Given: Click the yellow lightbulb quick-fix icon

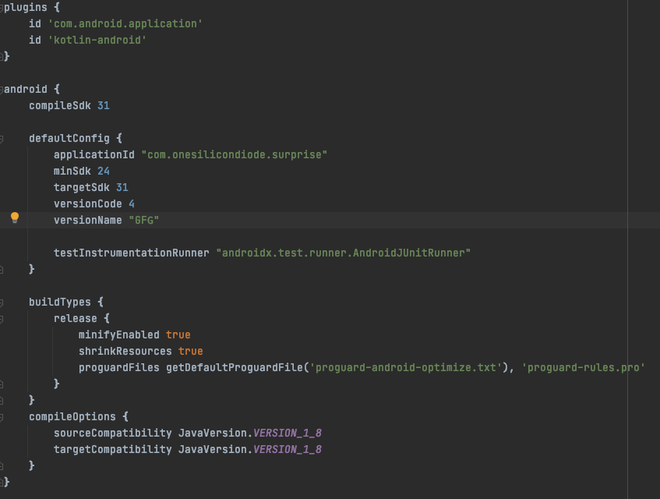Looking at the screenshot, I should [15, 218].
